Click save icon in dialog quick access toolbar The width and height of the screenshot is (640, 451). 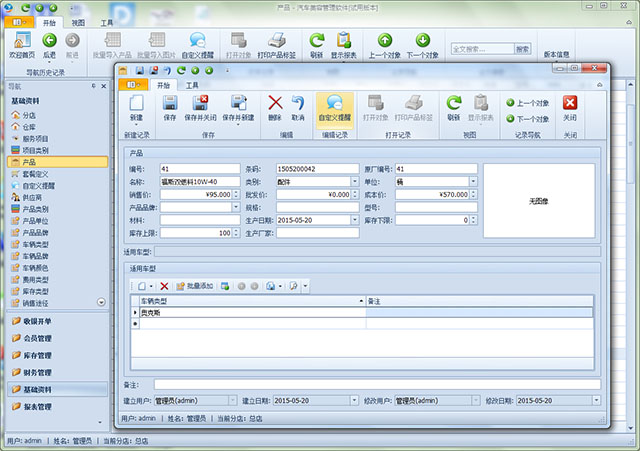coord(140,71)
